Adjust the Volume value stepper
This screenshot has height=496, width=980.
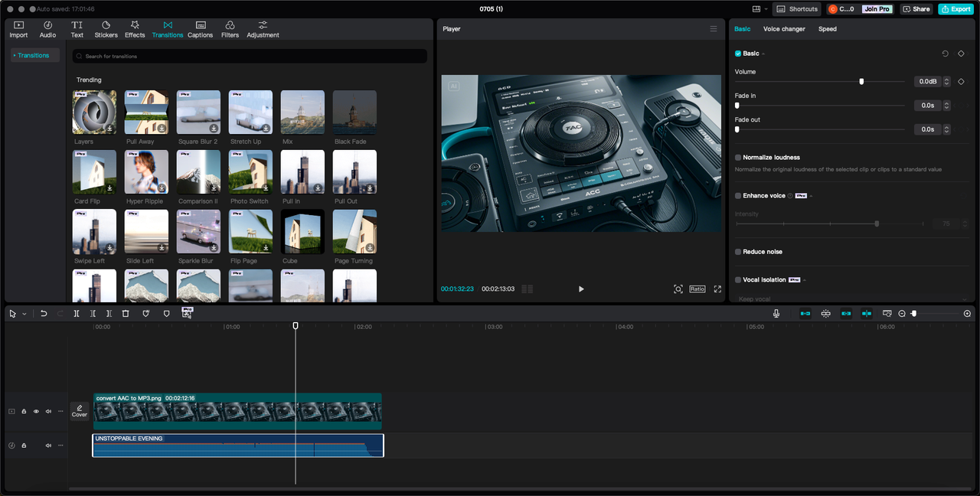click(x=947, y=81)
